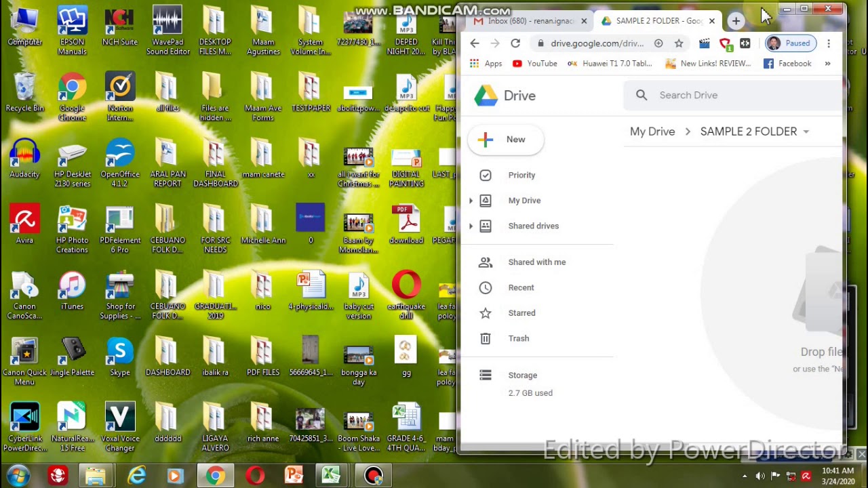Select WavePad Sound Editor icon

(167, 30)
